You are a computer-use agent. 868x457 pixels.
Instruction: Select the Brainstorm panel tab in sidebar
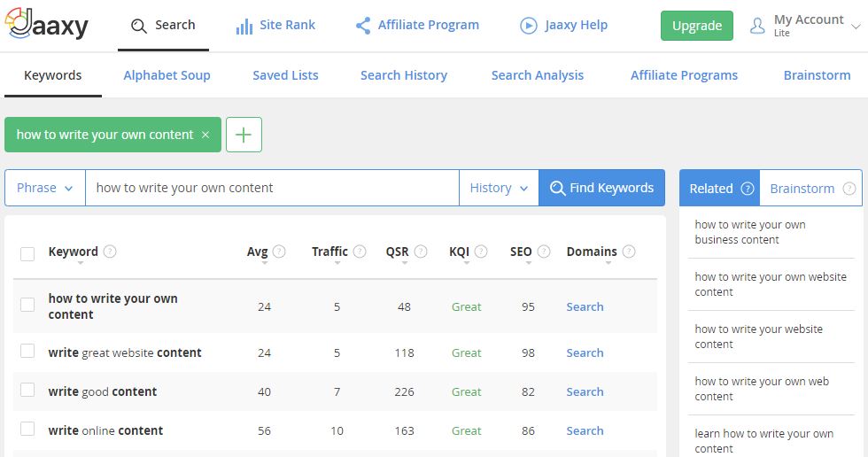point(811,188)
